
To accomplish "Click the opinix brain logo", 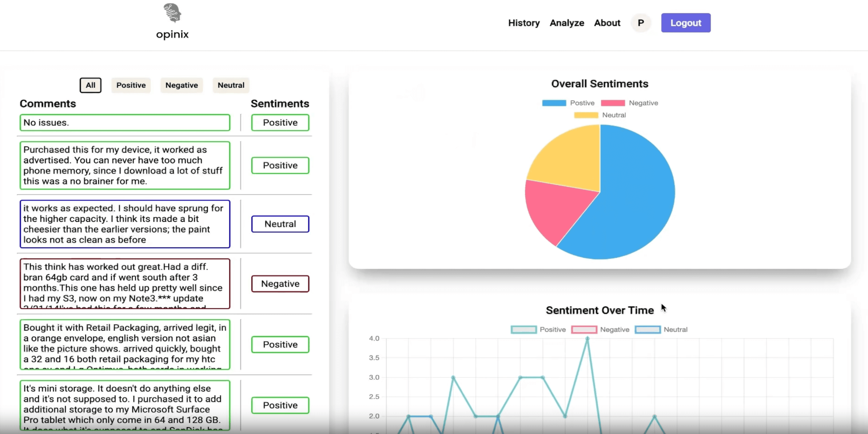I will click(x=172, y=14).
